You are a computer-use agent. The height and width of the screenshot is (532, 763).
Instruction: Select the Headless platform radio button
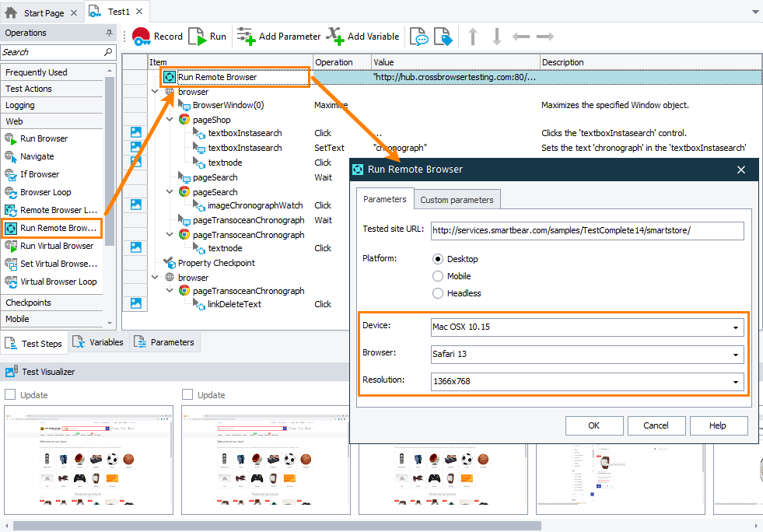click(439, 292)
